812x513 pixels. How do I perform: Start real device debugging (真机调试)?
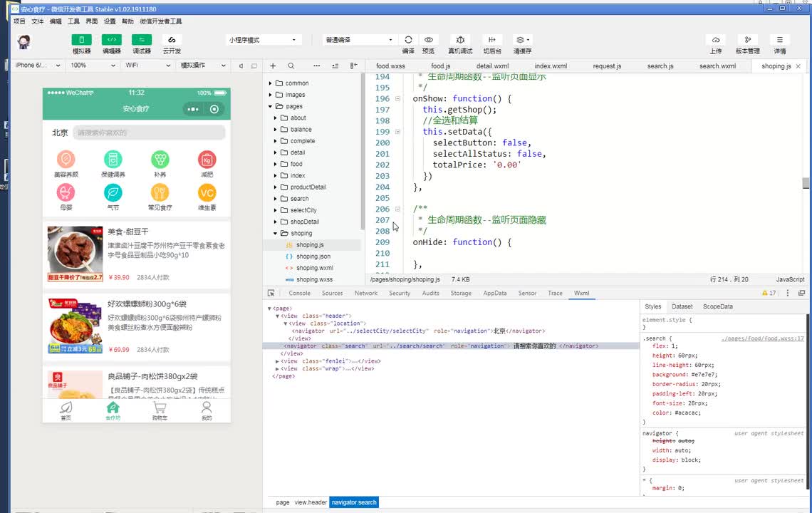coord(460,40)
